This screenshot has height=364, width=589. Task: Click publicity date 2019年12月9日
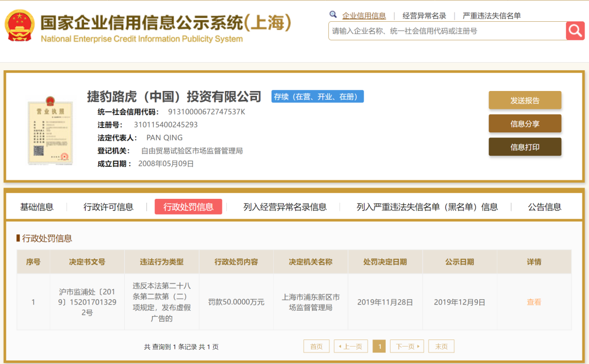460,302
